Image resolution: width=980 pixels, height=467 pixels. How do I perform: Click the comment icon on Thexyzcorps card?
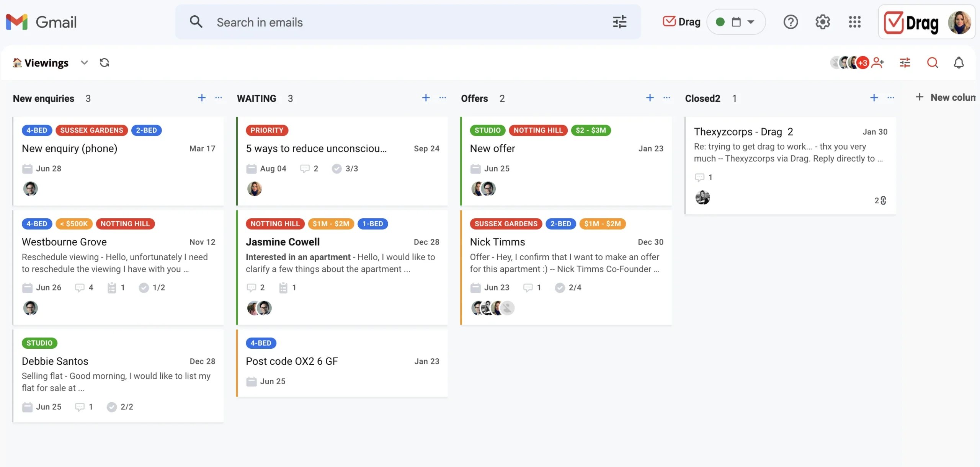click(700, 177)
